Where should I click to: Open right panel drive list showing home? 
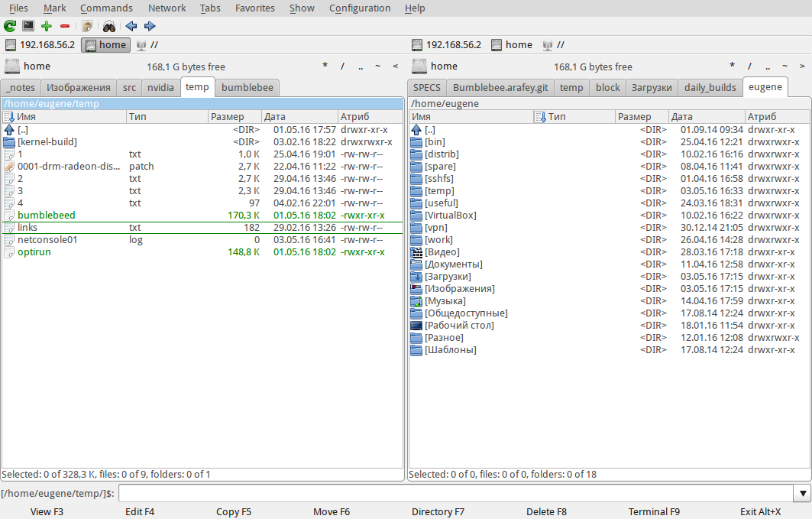[x=435, y=66]
